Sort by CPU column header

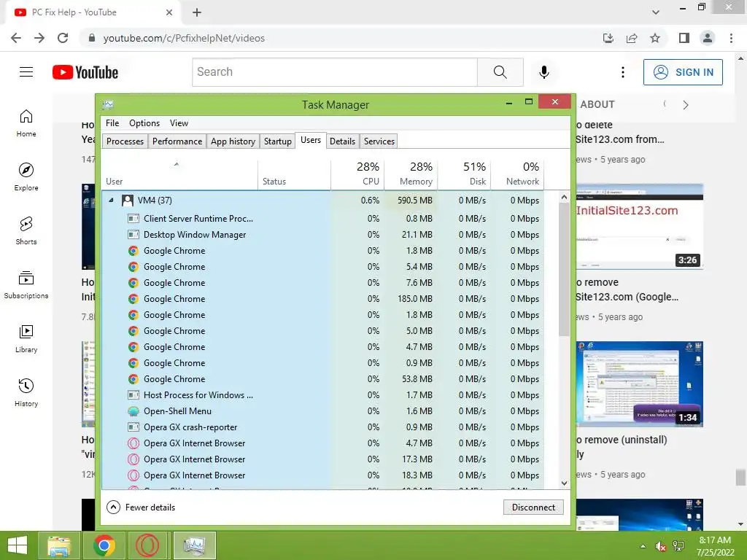click(x=357, y=174)
